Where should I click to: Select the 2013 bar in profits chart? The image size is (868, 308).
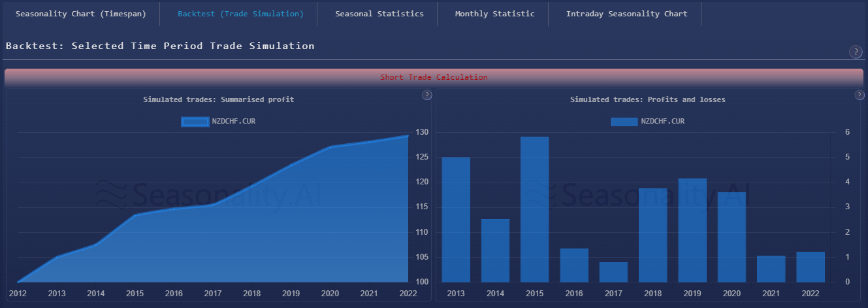pos(456,219)
